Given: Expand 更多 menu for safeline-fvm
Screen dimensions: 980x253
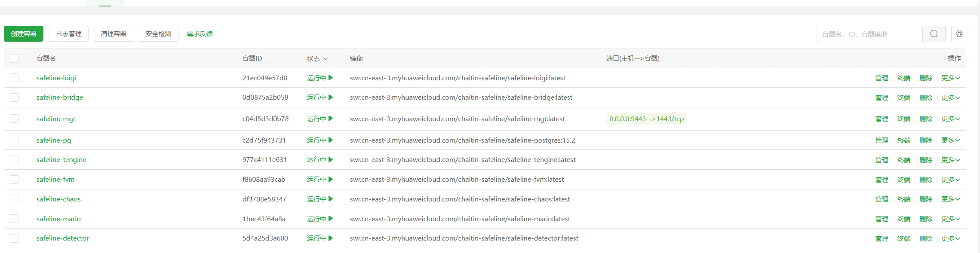Looking at the screenshot, I should pos(950,180).
